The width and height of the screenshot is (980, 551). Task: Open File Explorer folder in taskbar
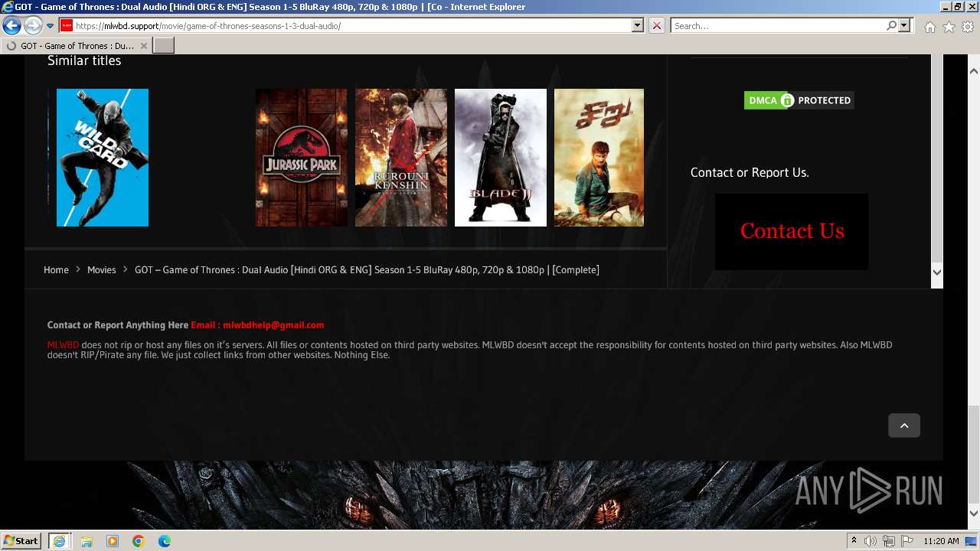coord(87,541)
